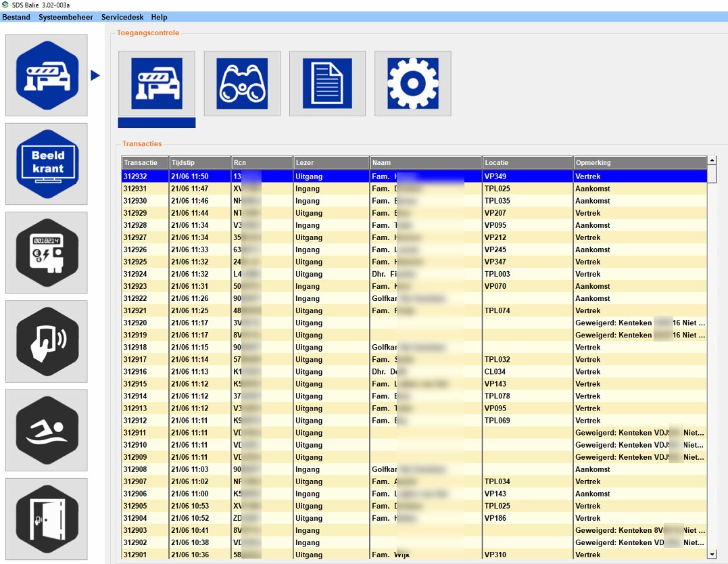Click time 21/06 11:03 of row 312908

click(189, 469)
